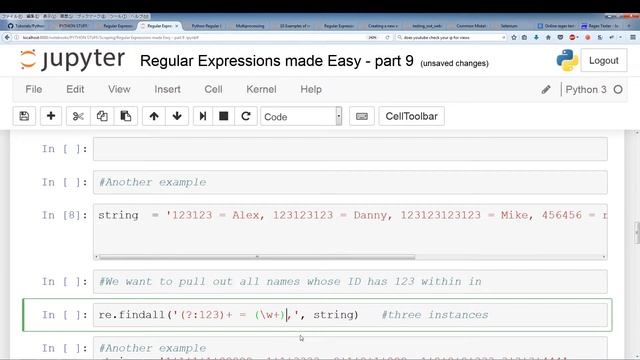
Task: Open the cell type Code dropdown
Action: point(301,116)
